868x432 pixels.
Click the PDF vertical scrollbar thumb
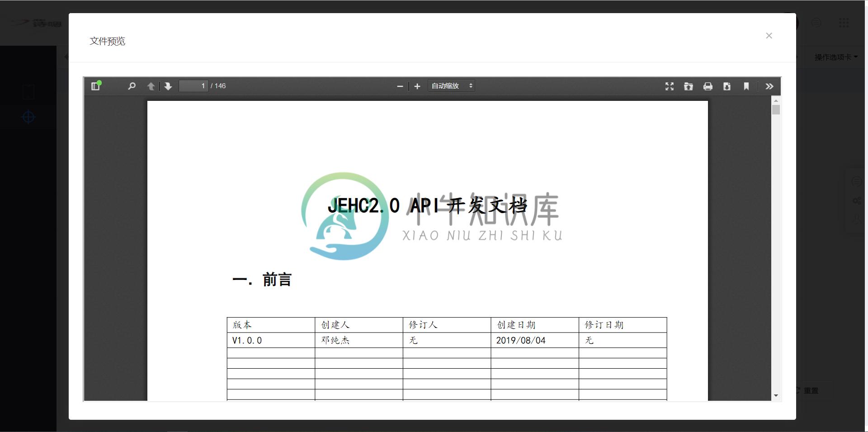(776, 110)
